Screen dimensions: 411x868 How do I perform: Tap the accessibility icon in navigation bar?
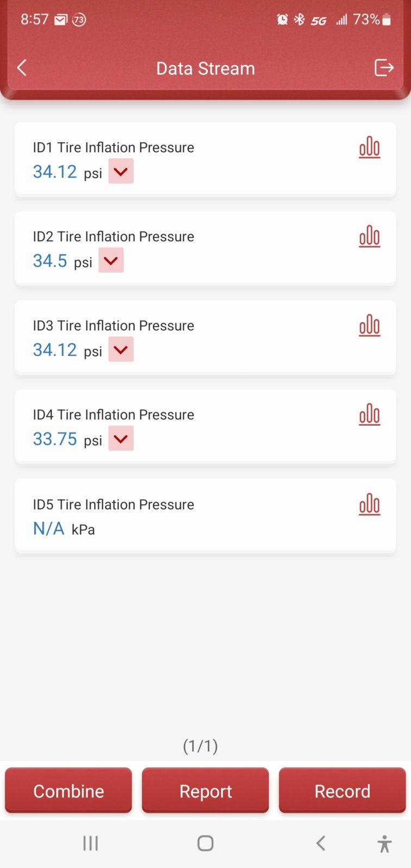pos(384,844)
